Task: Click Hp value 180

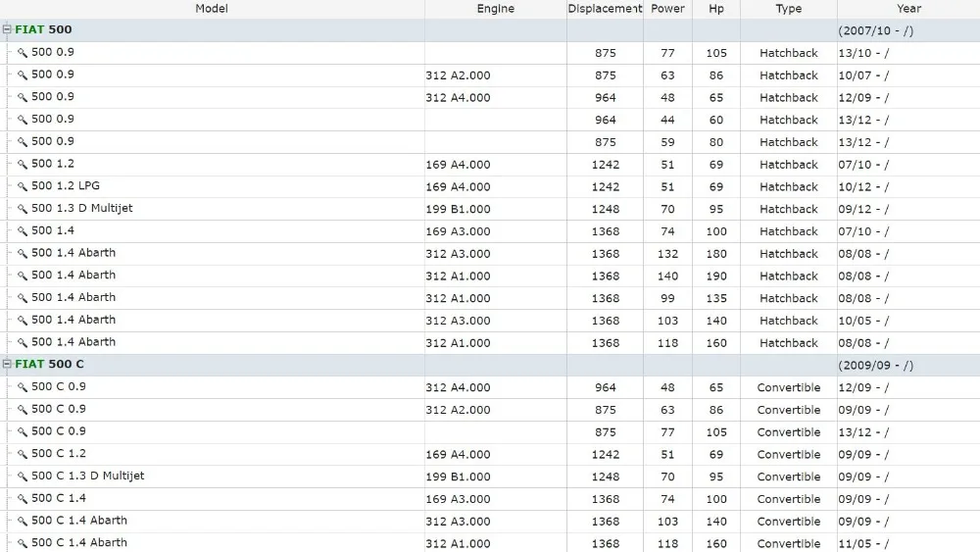Action: 716,253
